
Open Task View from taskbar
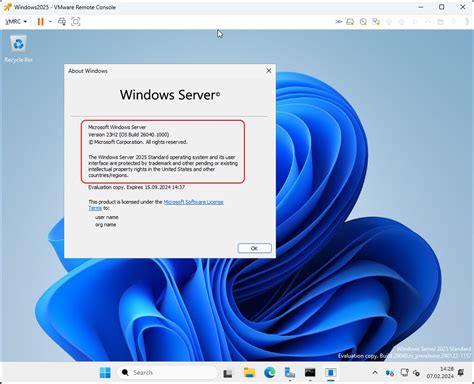tap(228, 373)
